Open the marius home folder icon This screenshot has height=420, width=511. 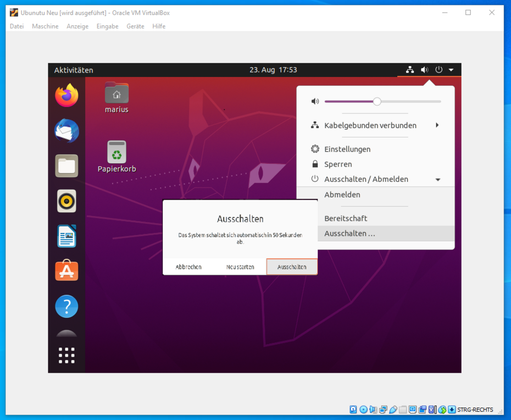(116, 94)
